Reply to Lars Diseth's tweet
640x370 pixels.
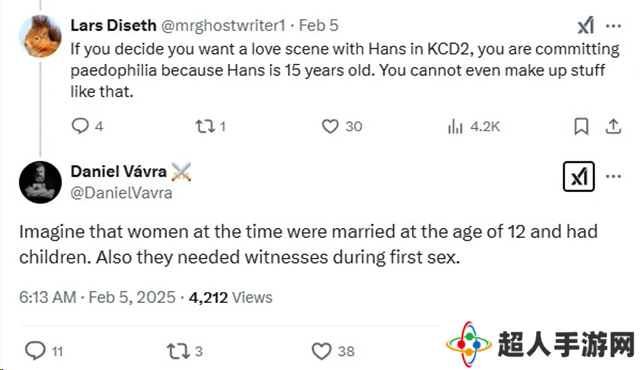coord(80,126)
